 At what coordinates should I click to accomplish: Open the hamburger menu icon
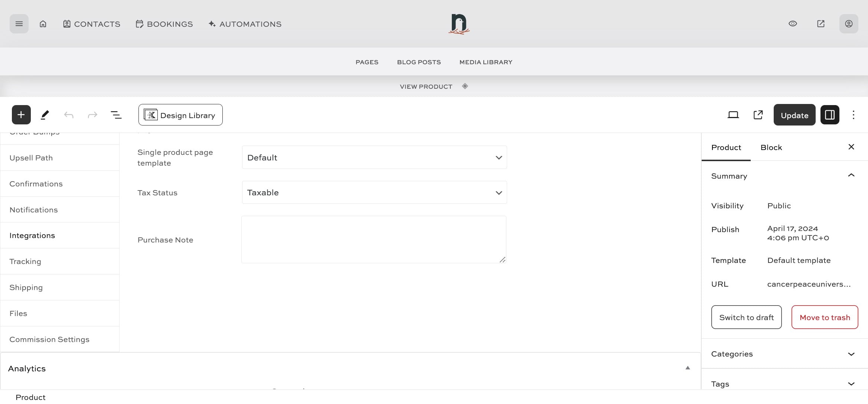(19, 24)
